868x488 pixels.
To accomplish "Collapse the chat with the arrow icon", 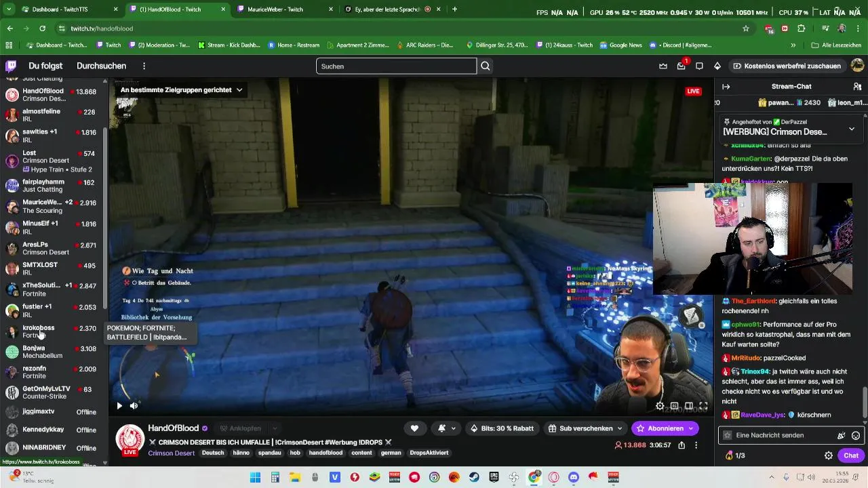I will (x=726, y=87).
